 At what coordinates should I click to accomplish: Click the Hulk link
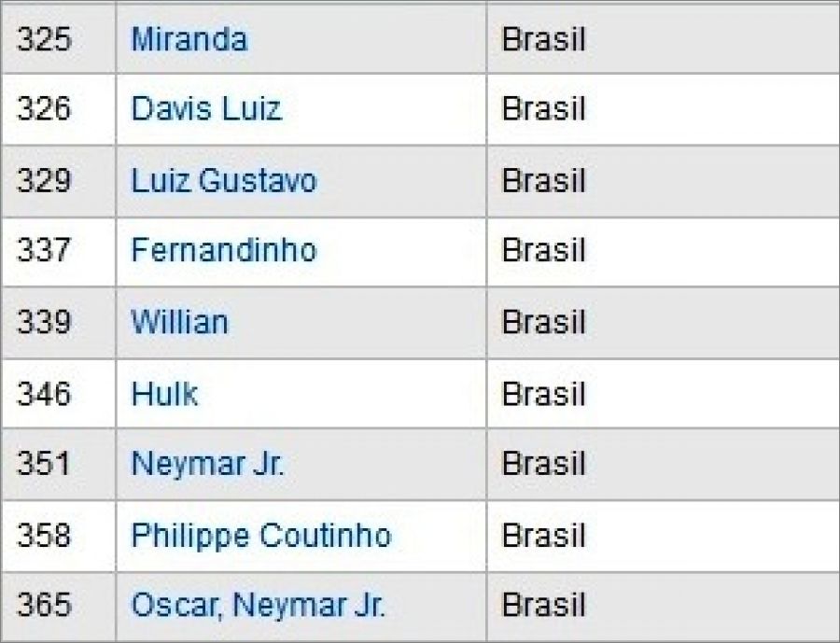(x=165, y=393)
